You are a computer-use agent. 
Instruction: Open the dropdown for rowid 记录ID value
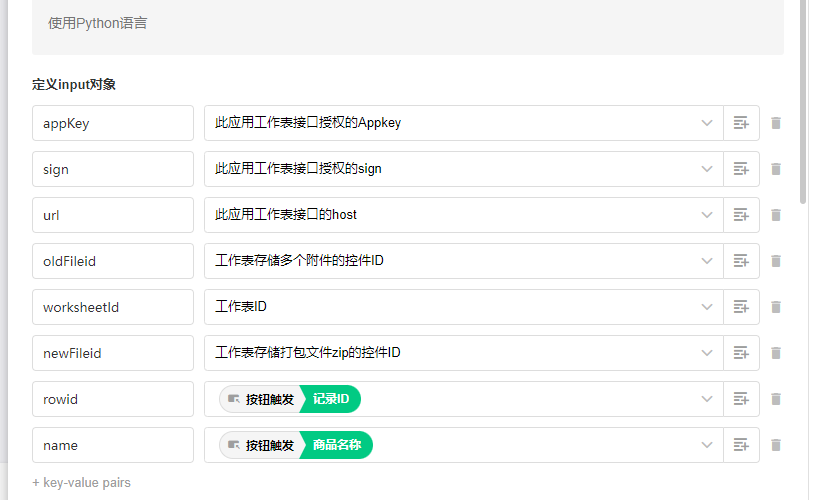[x=707, y=399]
